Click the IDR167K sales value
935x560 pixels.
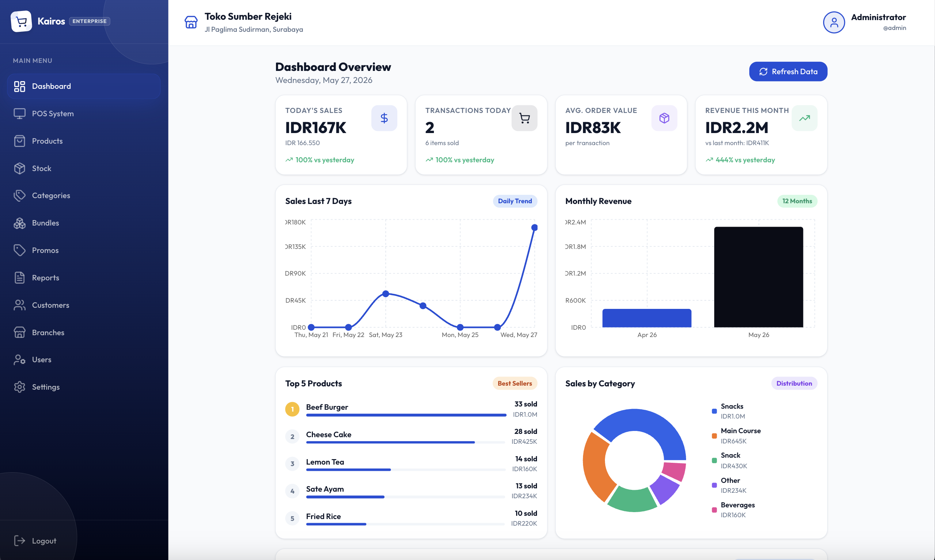click(x=315, y=128)
